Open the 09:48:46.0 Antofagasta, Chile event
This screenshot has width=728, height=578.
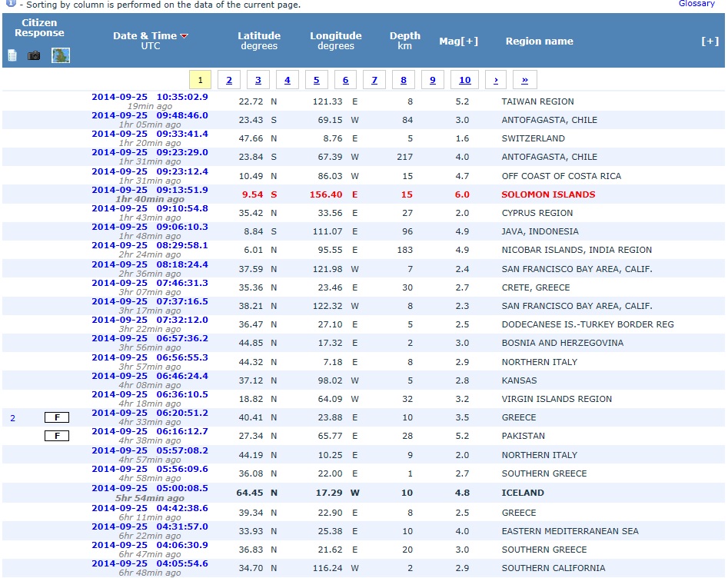tap(149, 115)
